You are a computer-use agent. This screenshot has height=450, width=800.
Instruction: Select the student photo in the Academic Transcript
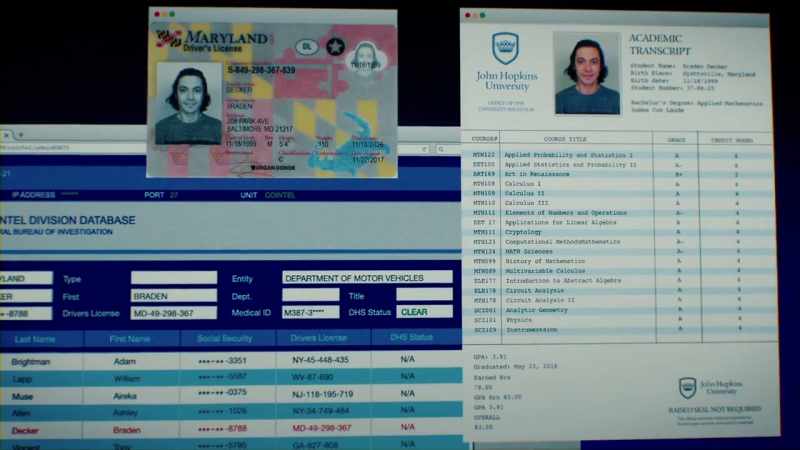pos(587,73)
